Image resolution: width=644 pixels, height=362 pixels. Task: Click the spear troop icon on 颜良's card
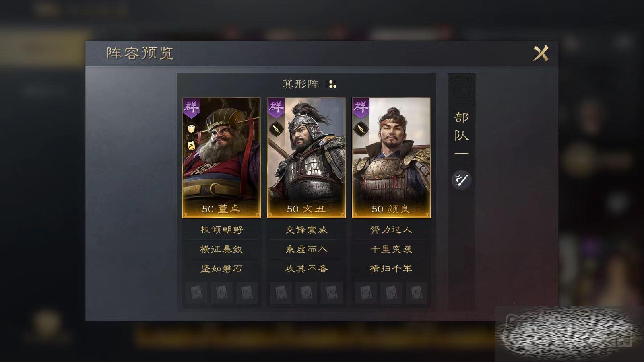(361, 129)
